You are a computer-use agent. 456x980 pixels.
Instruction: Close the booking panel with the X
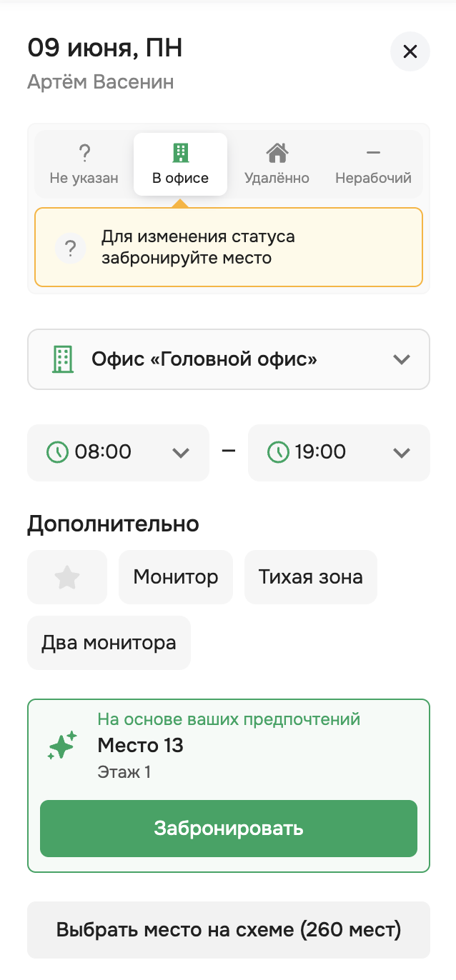[x=410, y=51]
